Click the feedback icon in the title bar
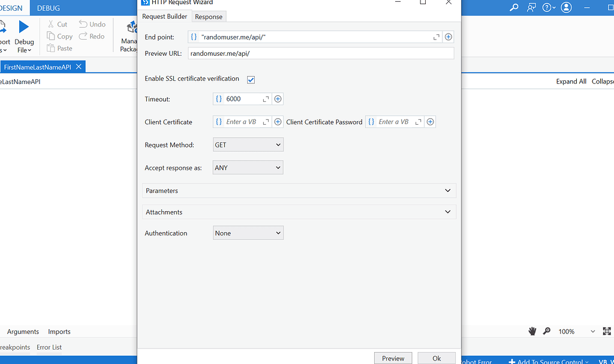 point(531,7)
